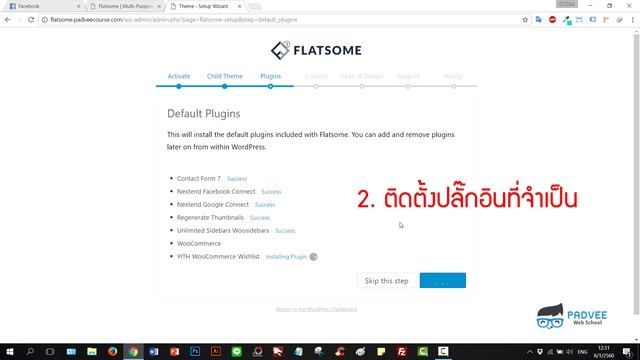
Task: Click Skip this step button
Action: 387,280
